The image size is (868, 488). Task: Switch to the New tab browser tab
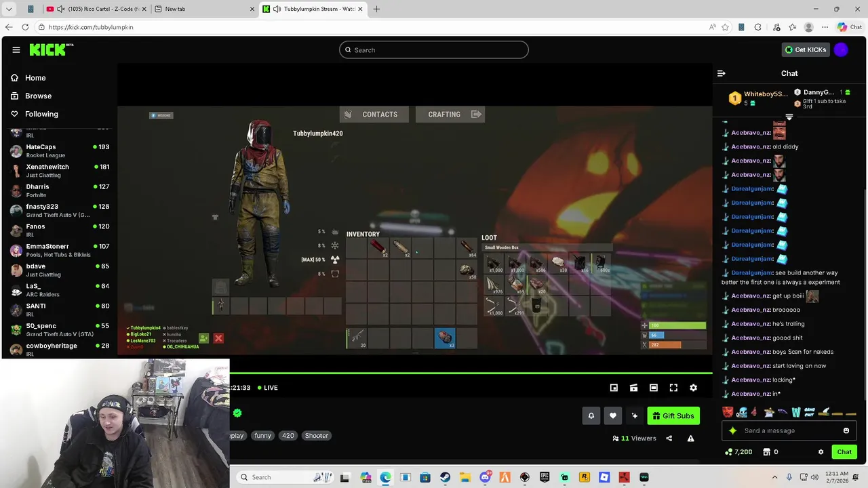click(x=203, y=9)
